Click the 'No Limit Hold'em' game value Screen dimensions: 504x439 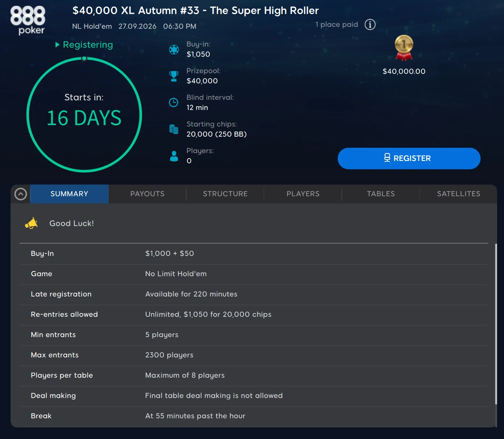(176, 274)
